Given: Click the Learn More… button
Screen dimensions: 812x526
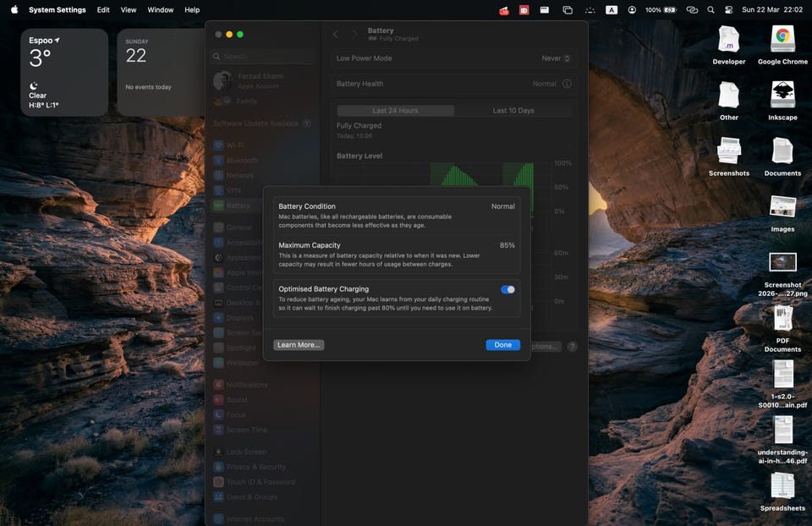Looking at the screenshot, I should (299, 345).
